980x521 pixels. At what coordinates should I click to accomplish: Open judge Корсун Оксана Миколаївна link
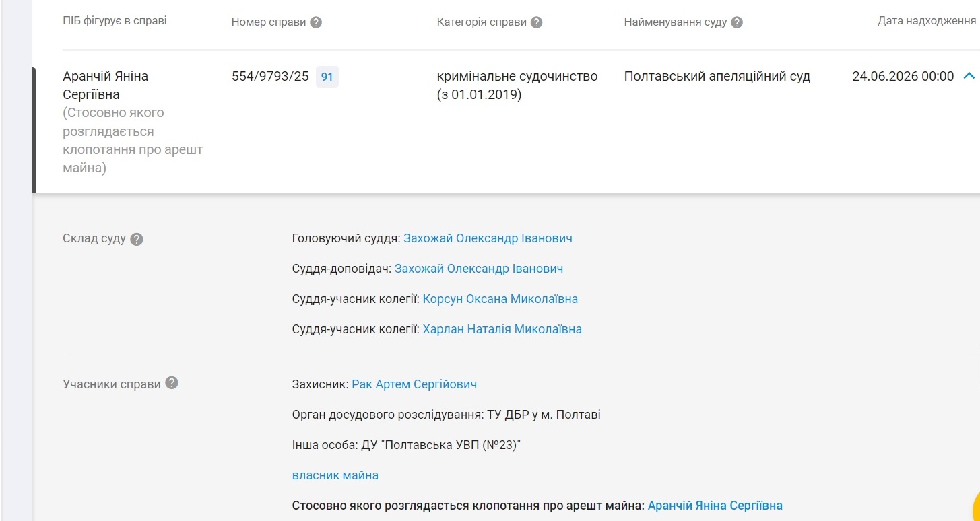pos(500,299)
